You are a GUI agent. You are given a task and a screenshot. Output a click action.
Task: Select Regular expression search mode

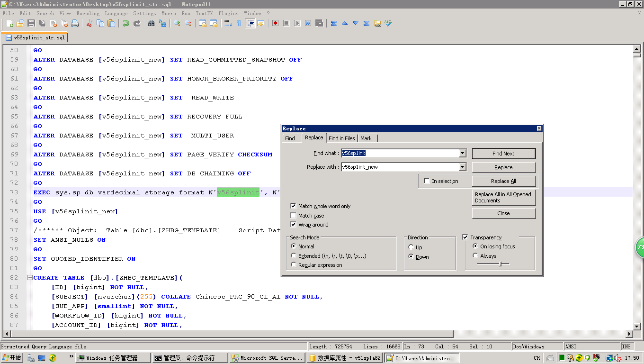[x=294, y=265]
